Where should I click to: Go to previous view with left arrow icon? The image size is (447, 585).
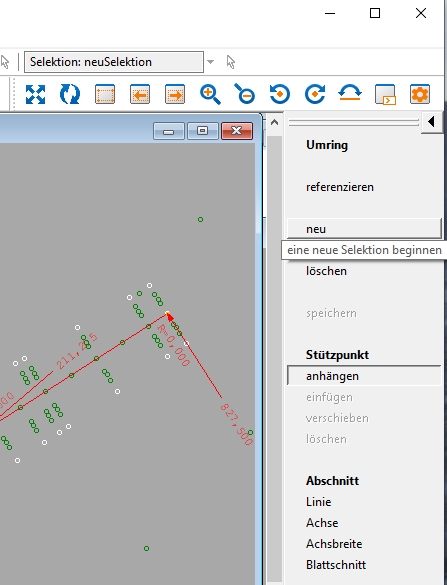coord(140,94)
